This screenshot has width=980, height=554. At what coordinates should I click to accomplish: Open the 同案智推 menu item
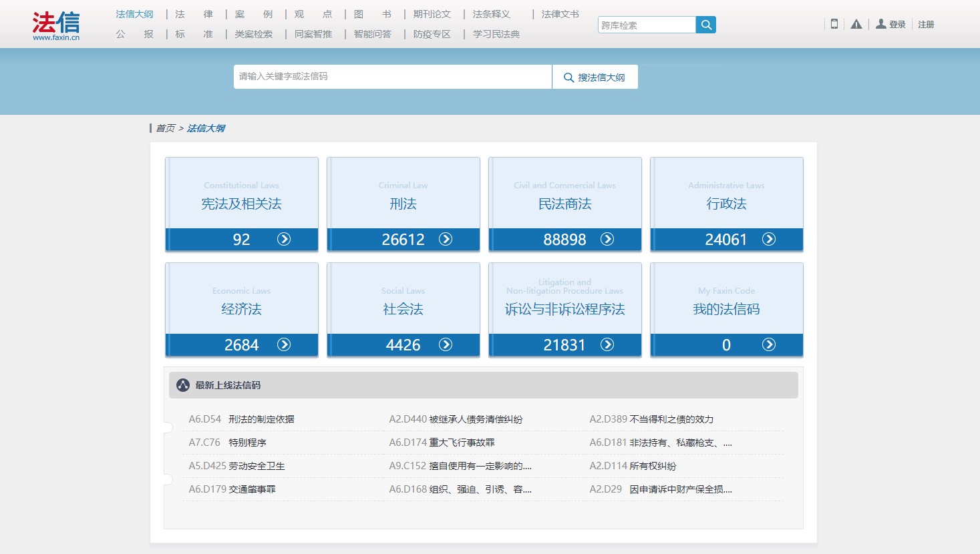313,34
